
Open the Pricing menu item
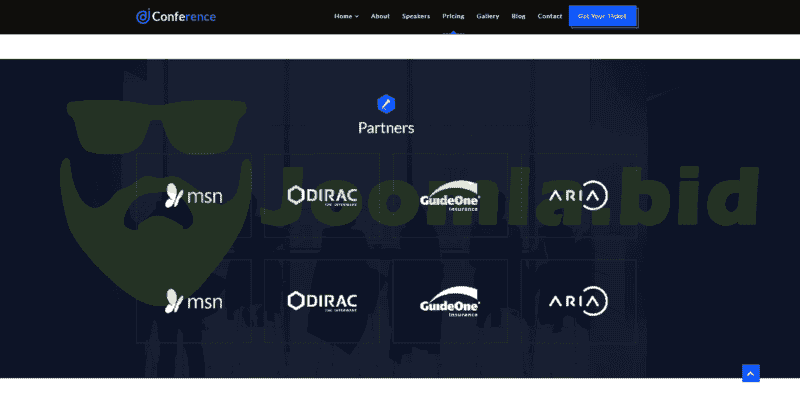[x=453, y=16]
